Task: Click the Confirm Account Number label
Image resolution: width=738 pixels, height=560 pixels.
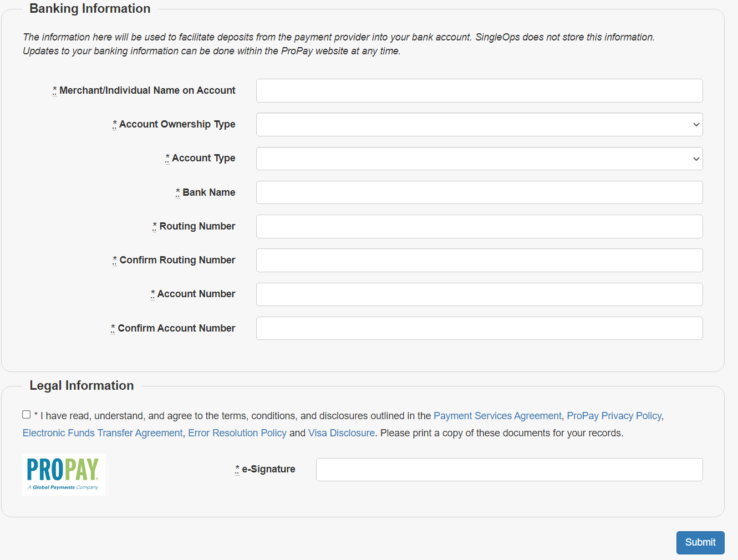Action: click(173, 328)
